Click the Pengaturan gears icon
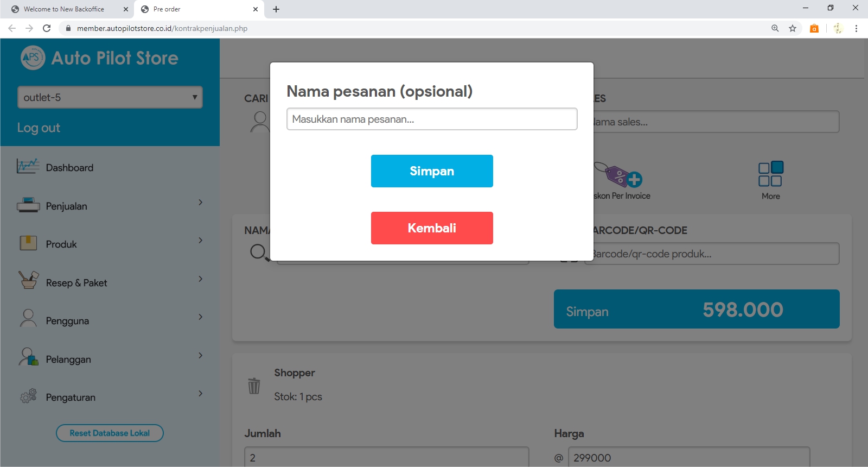This screenshot has width=868, height=467. click(28, 396)
